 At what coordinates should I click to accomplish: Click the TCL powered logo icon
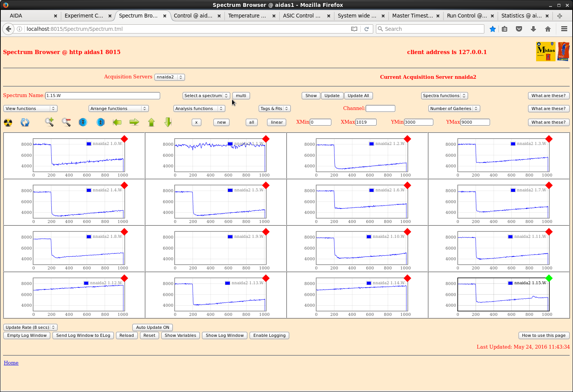point(563,52)
